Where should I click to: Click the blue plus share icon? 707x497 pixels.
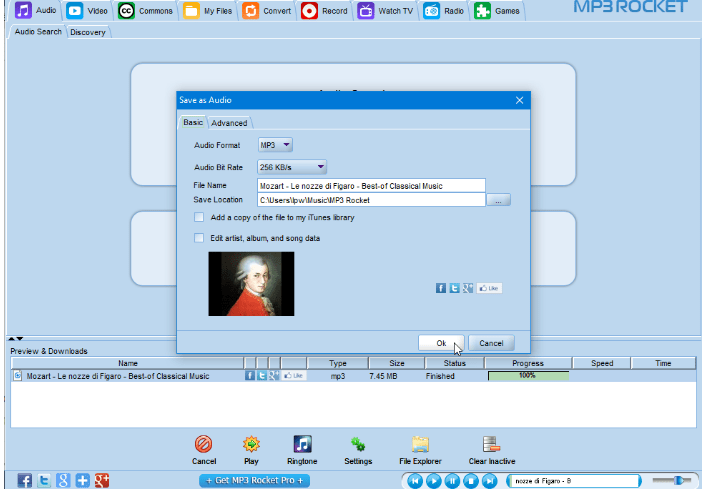point(83,481)
